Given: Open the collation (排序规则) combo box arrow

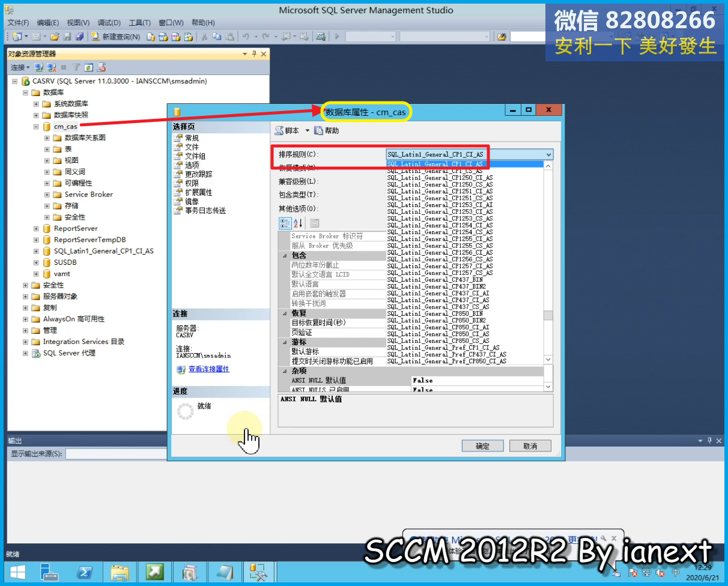Looking at the screenshot, I should [548, 154].
